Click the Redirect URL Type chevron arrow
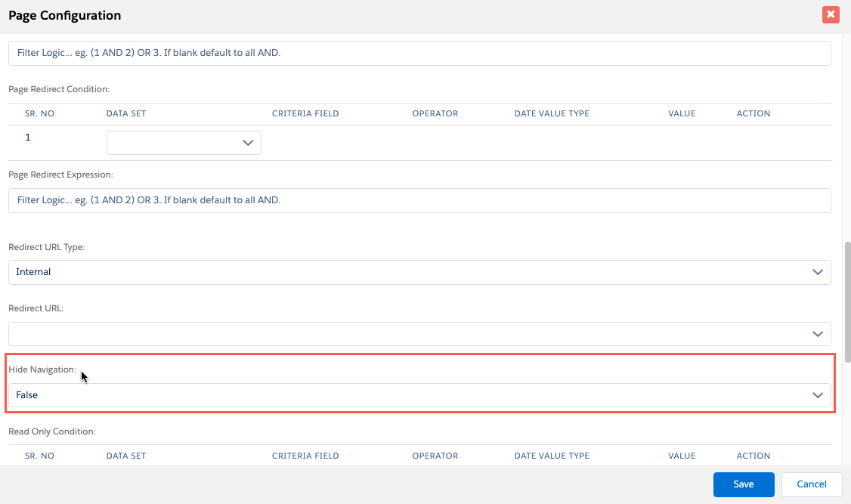851x504 pixels. pyautogui.click(x=817, y=272)
